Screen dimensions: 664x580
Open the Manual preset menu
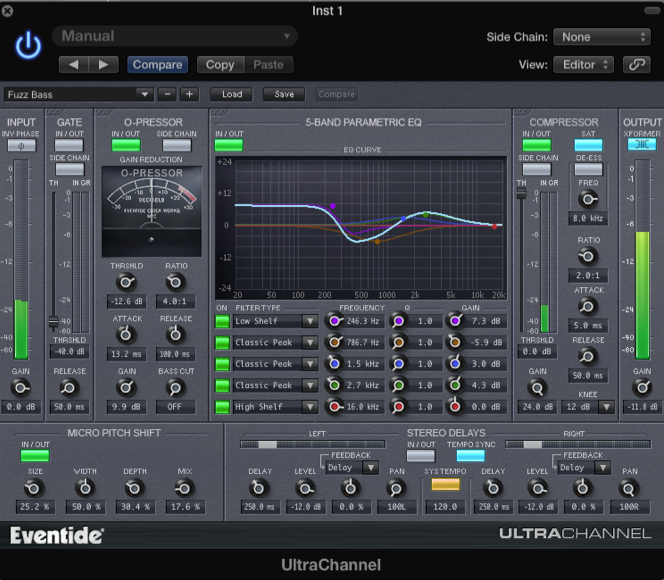[175, 37]
